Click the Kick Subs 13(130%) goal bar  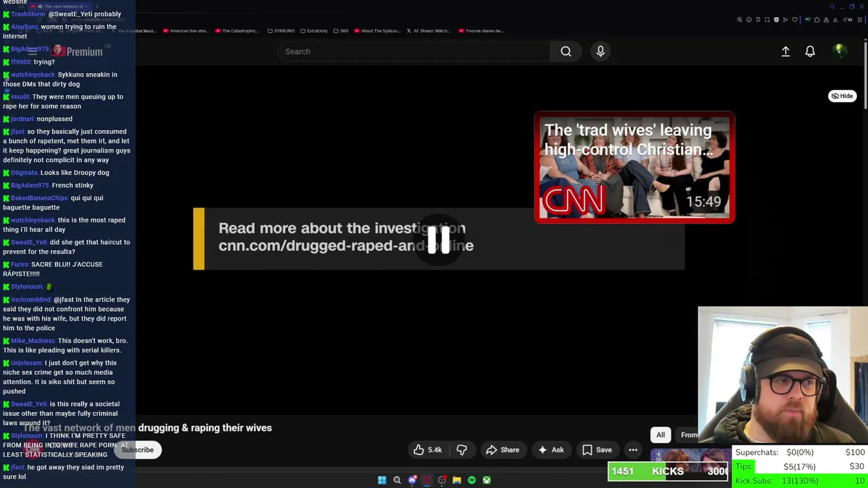point(800,481)
